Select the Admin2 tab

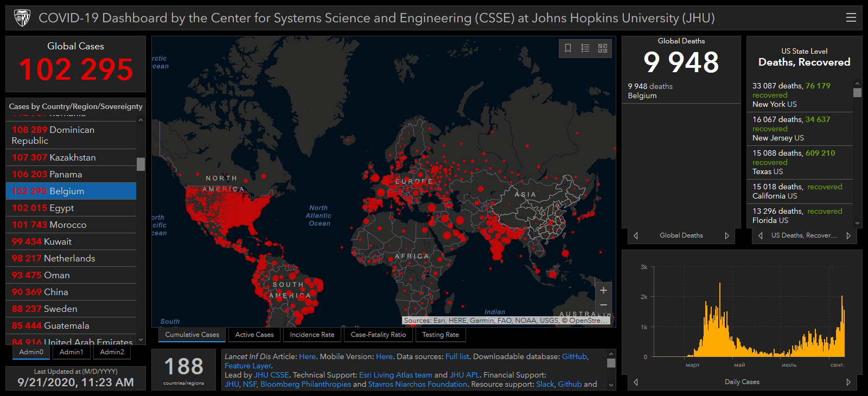point(112,352)
